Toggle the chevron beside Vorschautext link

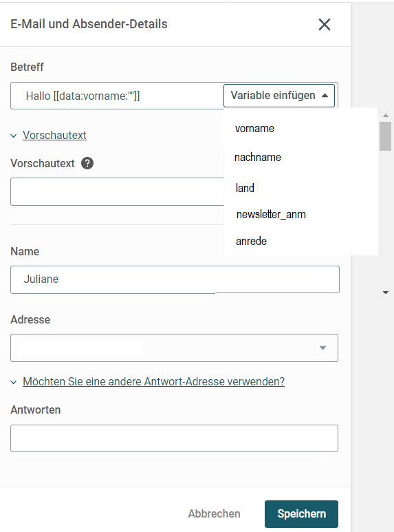pyautogui.click(x=14, y=136)
